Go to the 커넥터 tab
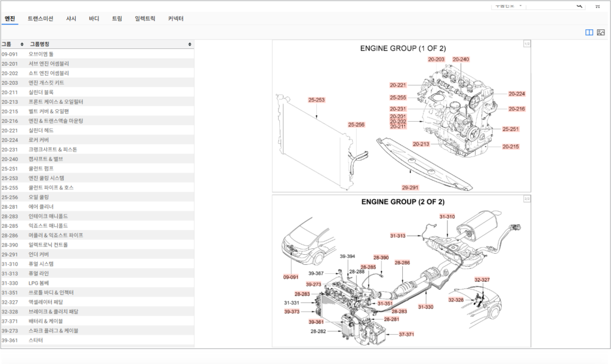 [176, 18]
